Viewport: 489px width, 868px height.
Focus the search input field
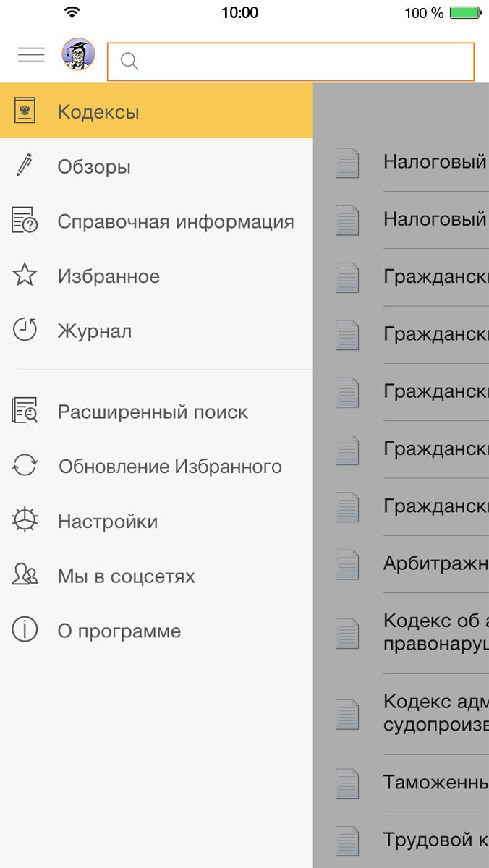coord(304,61)
